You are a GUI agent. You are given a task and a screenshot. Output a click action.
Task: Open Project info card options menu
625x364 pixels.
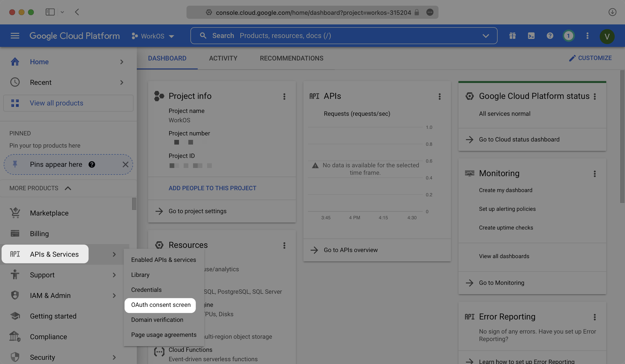click(284, 96)
